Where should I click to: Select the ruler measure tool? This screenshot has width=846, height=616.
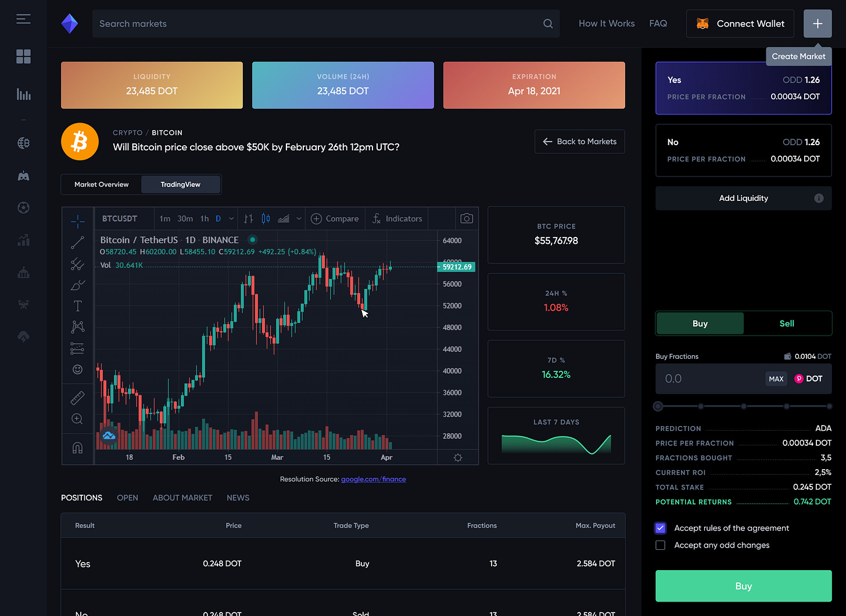click(x=77, y=398)
